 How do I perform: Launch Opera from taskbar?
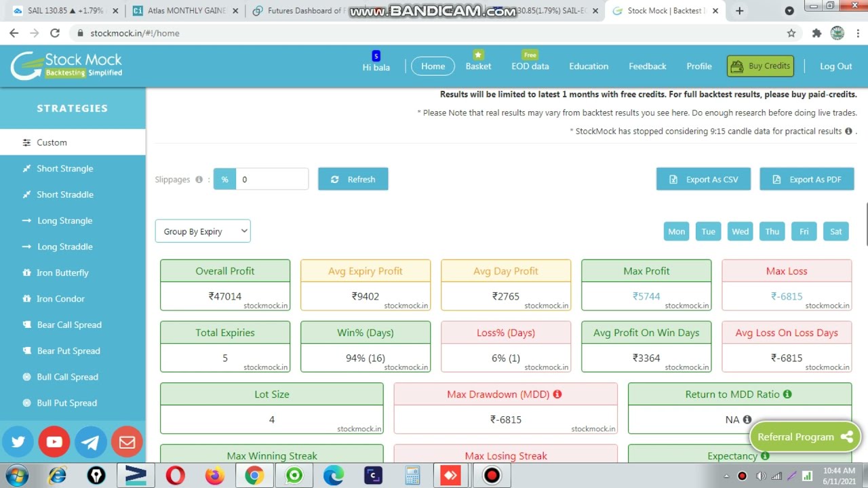coord(175,476)
